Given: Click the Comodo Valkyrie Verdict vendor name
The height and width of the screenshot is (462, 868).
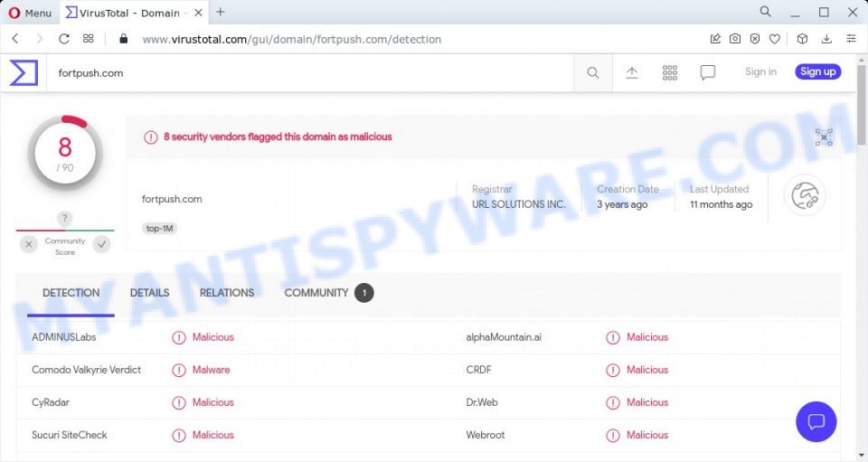Looking at the screenshot, I should 87,370.
